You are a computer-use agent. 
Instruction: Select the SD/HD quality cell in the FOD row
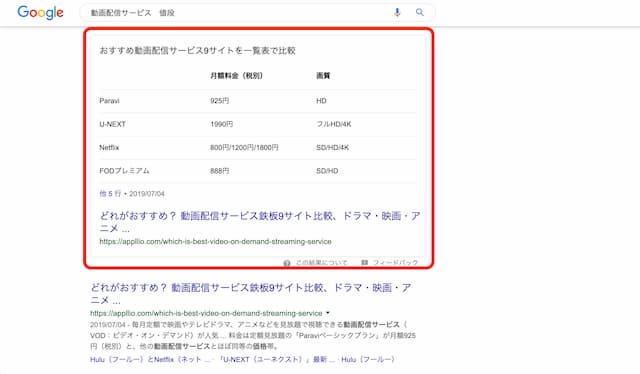point(327,171)
